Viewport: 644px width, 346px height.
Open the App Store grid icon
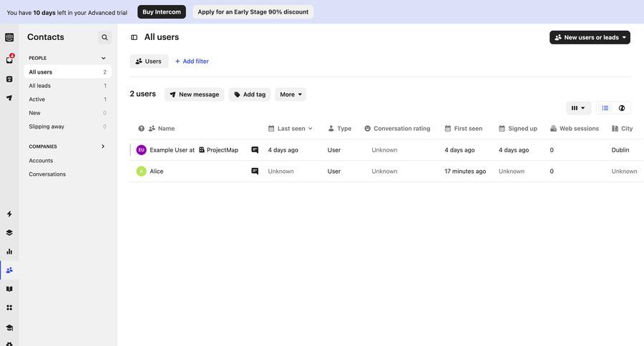9,307
